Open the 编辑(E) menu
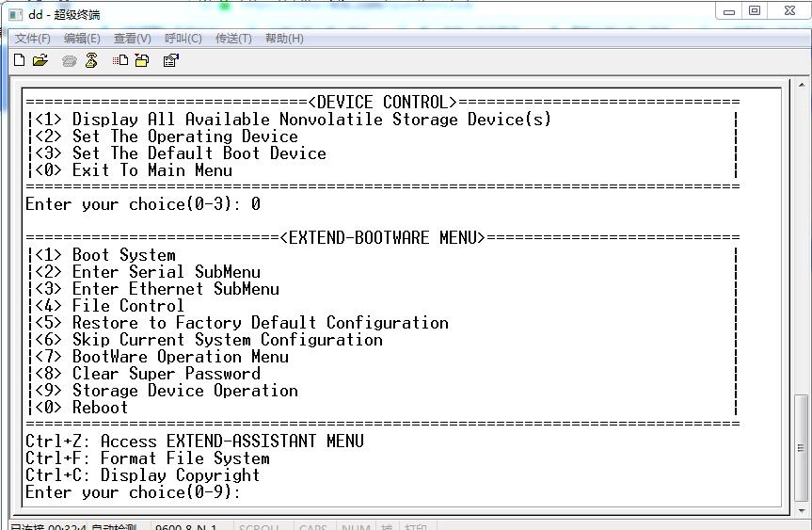Image resolution: width=812 pixels, height=530 pixels. (82, 39)
